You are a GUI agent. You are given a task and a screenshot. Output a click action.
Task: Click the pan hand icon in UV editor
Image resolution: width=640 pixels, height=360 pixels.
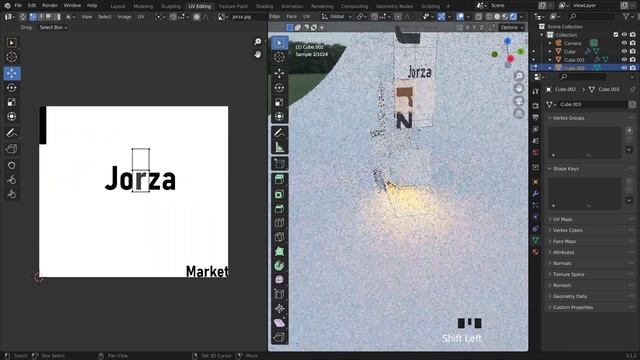tap(258, 54)
